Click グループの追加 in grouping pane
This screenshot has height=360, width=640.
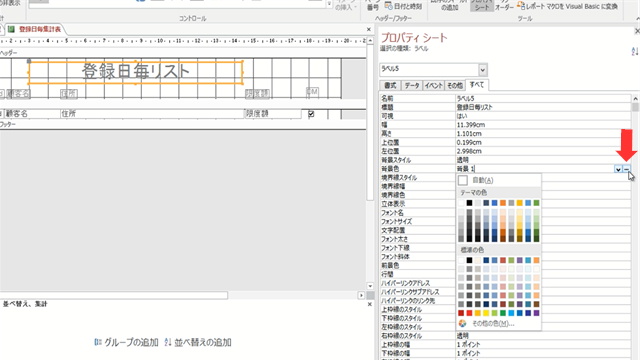pyautogui.click(x=126, y=342)
